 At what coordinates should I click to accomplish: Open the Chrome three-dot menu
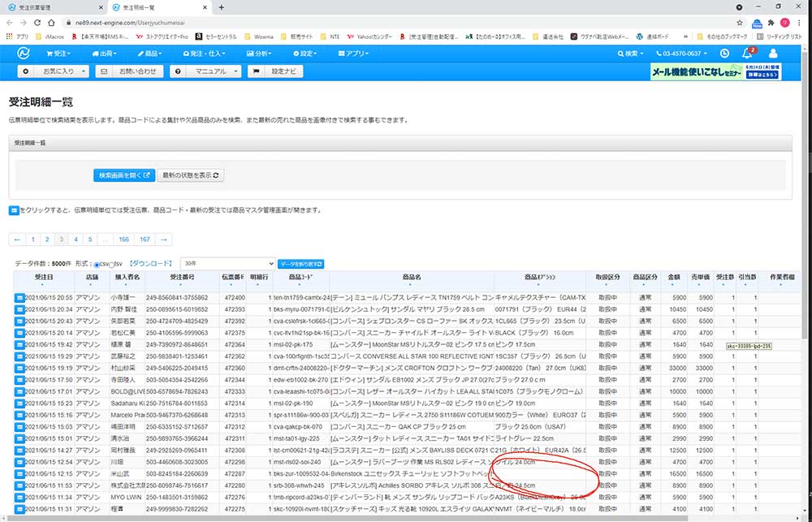coord(799,23)
